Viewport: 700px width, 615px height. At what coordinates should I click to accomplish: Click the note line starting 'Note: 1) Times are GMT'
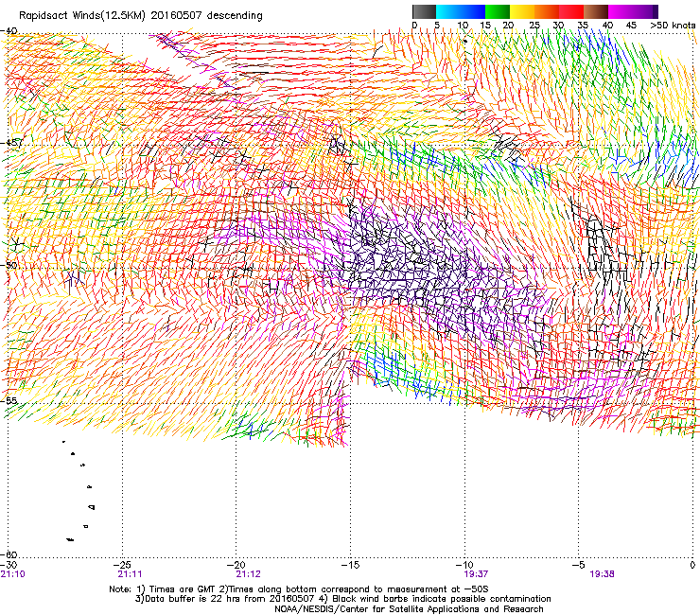tap(299, 589)
